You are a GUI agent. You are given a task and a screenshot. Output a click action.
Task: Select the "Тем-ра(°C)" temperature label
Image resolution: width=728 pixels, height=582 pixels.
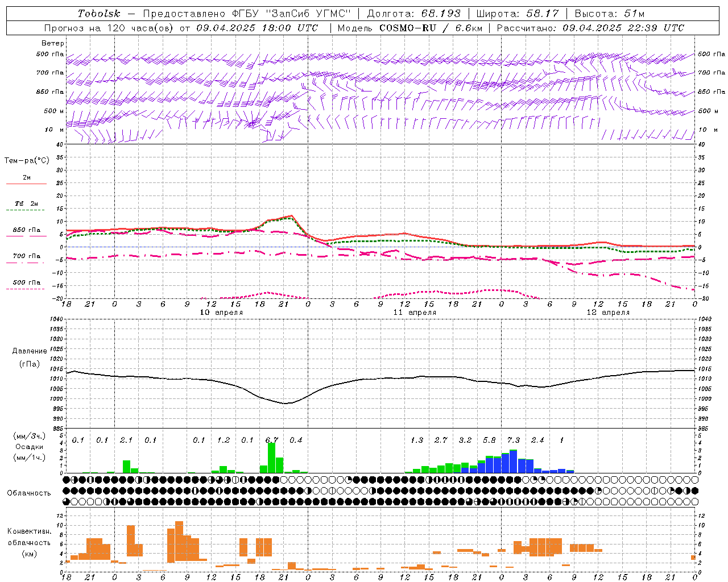tap(27, 161)
